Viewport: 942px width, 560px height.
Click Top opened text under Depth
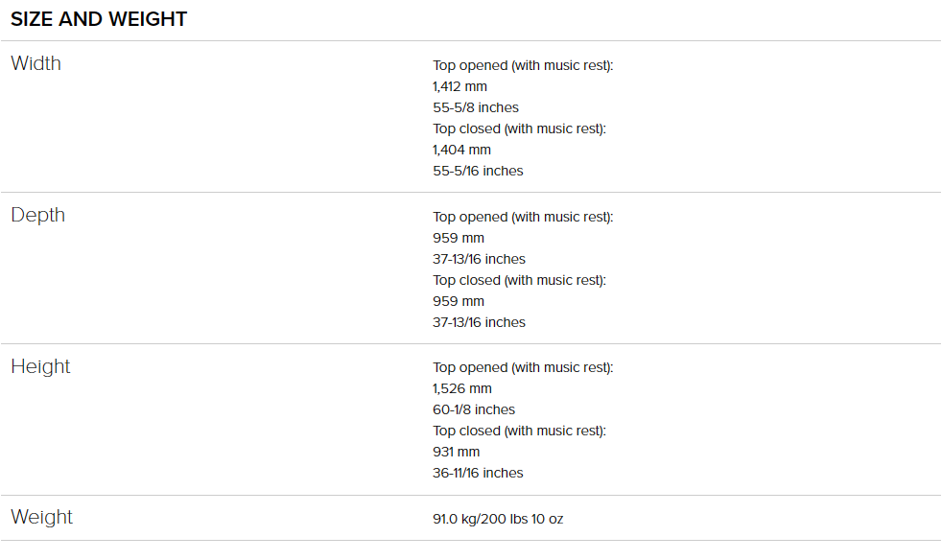click(x=523, y=217)
